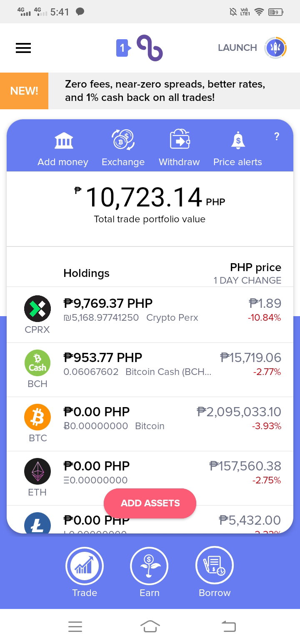Image resolution: width=300 pixels, height=644 pixels.
Task: Open Price alerts bell icon
Action: (238, 140)
